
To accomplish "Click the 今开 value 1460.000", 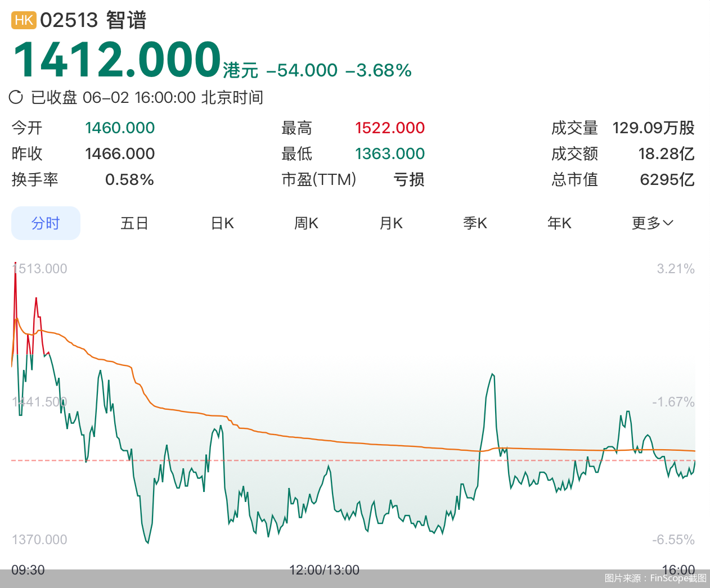I will coord(120,128).
